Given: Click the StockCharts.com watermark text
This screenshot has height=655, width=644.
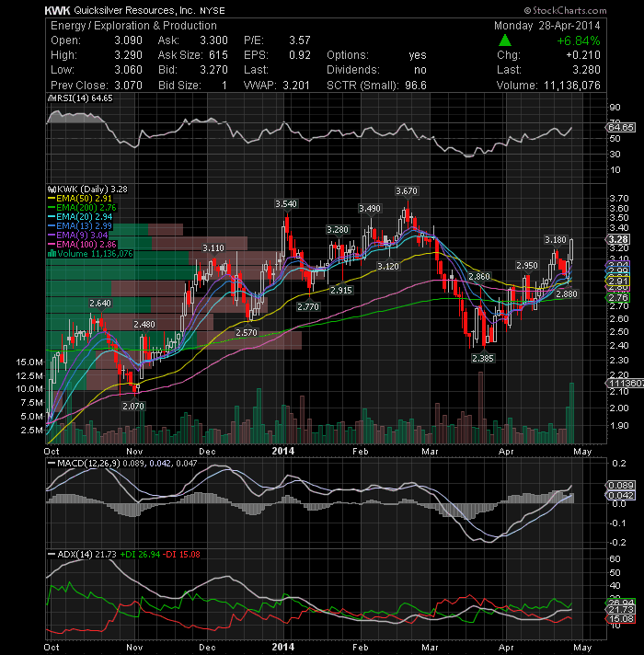Looking at the screenshot, I should coord(565,10).
